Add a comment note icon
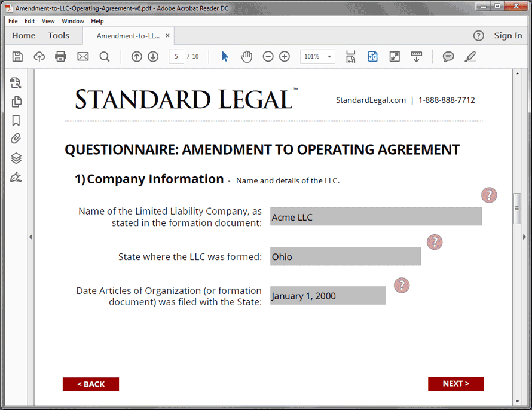Image resolution: width=532 pixels, height=410 pixels. coord(448,56)
